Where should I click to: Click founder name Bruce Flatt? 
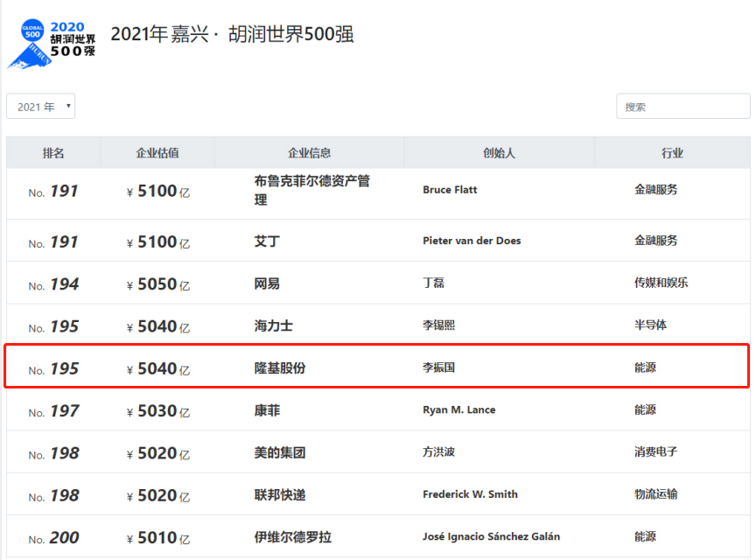pos(450,190)
